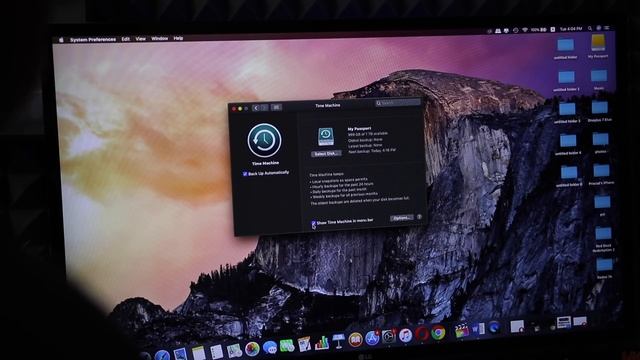Open the Help menu
This screenshot has height=360, width=640.
tap(178, 38)
